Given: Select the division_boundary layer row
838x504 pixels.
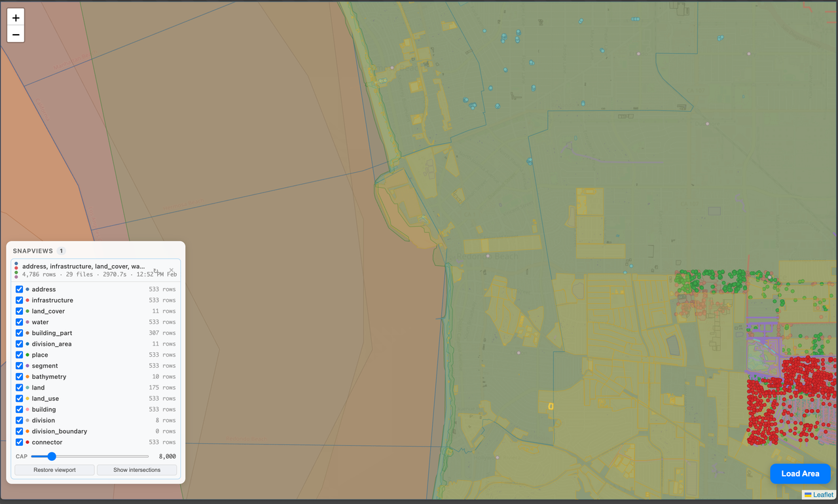Looking at the screenshot, I should [96, 431].
